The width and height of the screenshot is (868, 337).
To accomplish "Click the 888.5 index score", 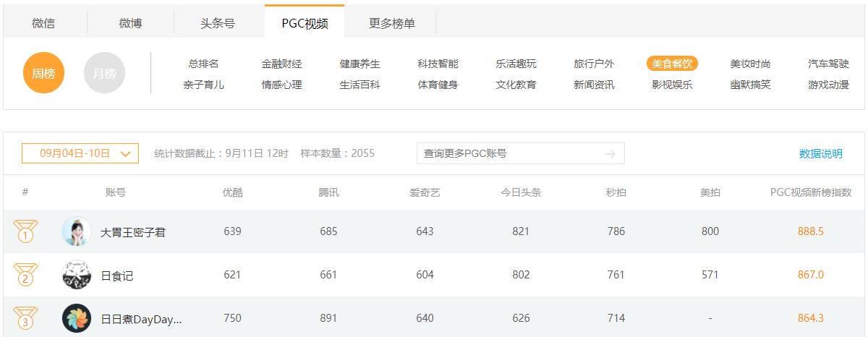I will [811, 231].
